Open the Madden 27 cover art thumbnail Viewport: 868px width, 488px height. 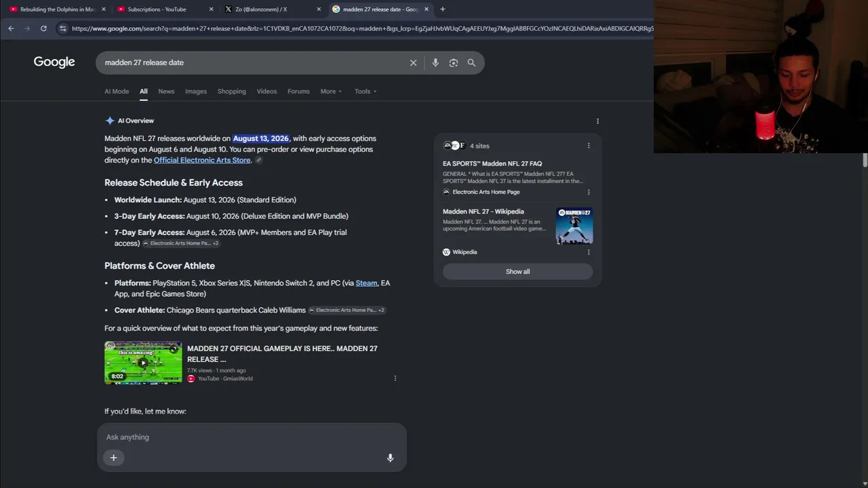574,226
